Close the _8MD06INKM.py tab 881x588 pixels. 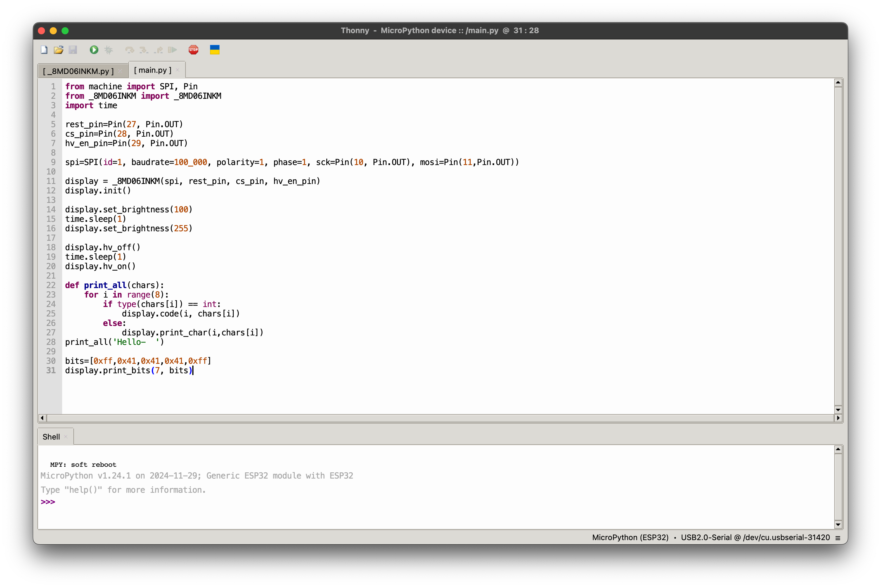120,71
